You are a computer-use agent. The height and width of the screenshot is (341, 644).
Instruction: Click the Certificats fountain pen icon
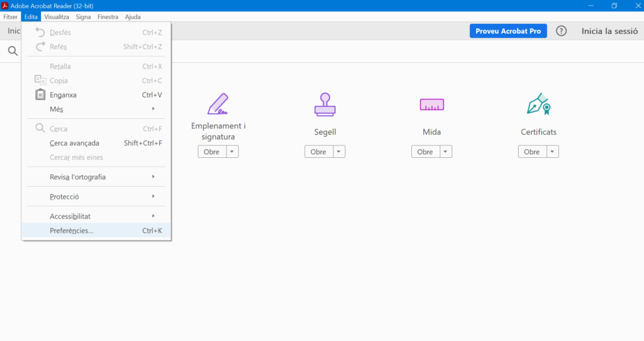tap(538, 104)
